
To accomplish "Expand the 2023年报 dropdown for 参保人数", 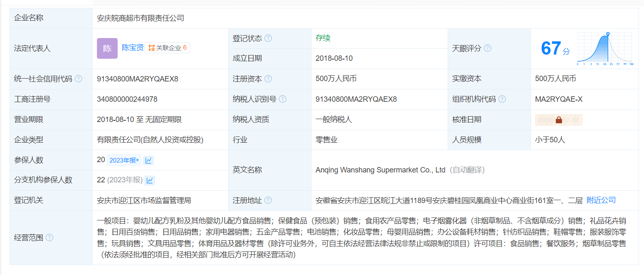I will point(124,160).
